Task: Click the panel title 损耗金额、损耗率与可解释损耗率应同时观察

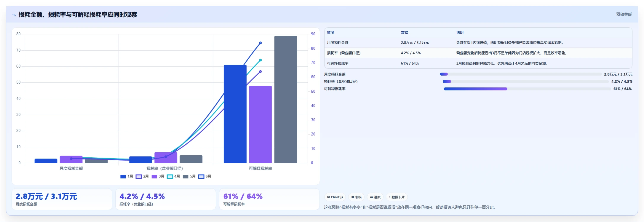Action: pos(78,15)
